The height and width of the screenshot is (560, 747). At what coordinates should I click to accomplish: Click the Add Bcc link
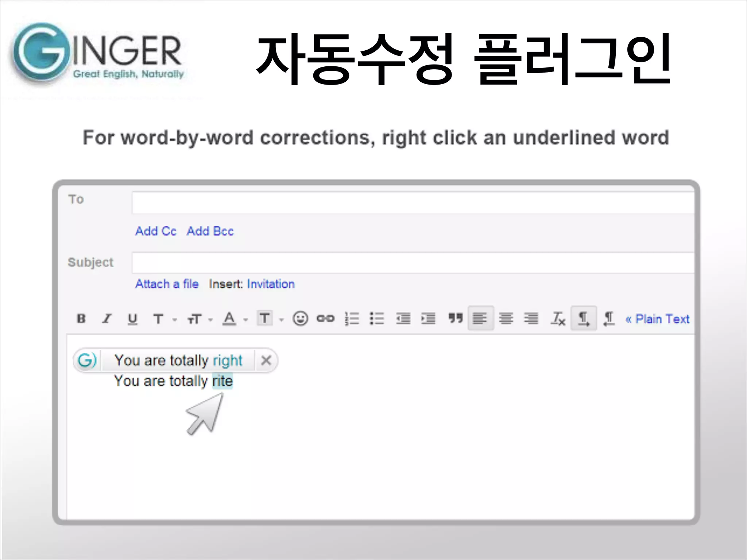(x=210, y=231)
